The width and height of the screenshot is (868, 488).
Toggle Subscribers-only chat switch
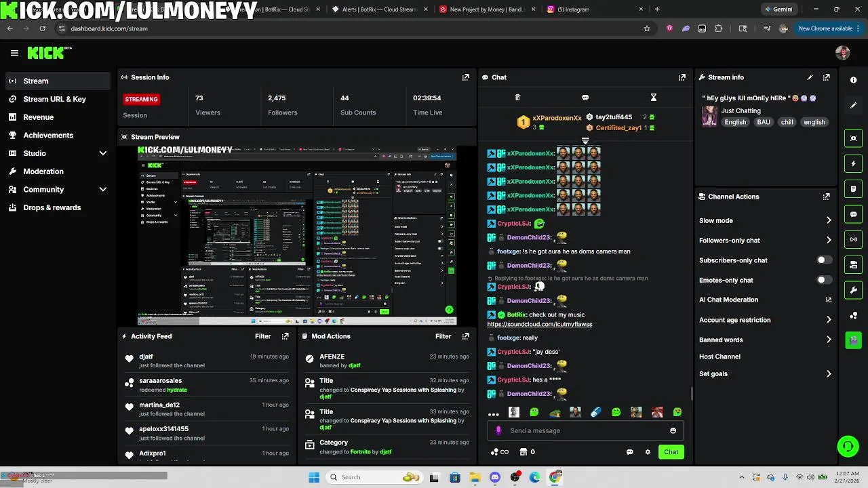824,260
